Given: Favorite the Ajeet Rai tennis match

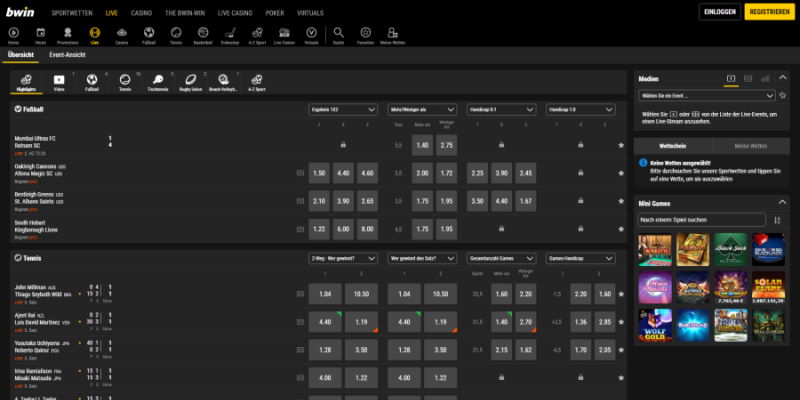Looking at the screenshot, I should point(621,322).
